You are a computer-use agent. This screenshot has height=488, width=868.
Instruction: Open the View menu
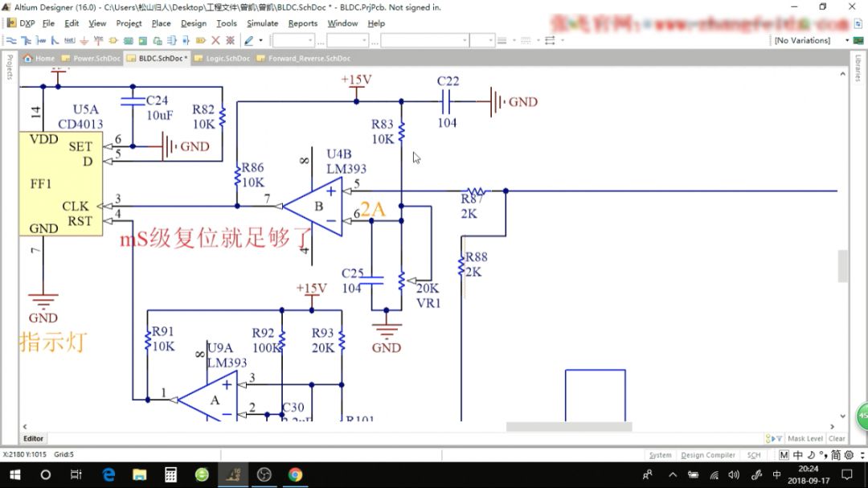click(97, 23)
